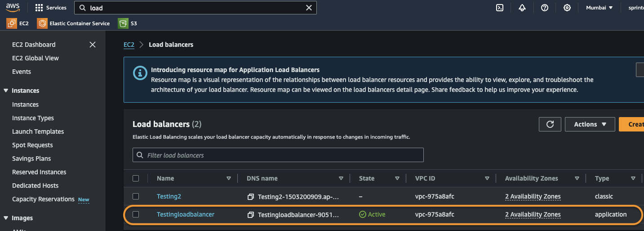
Task: Click inside the top search box
Action: [195, 8]
